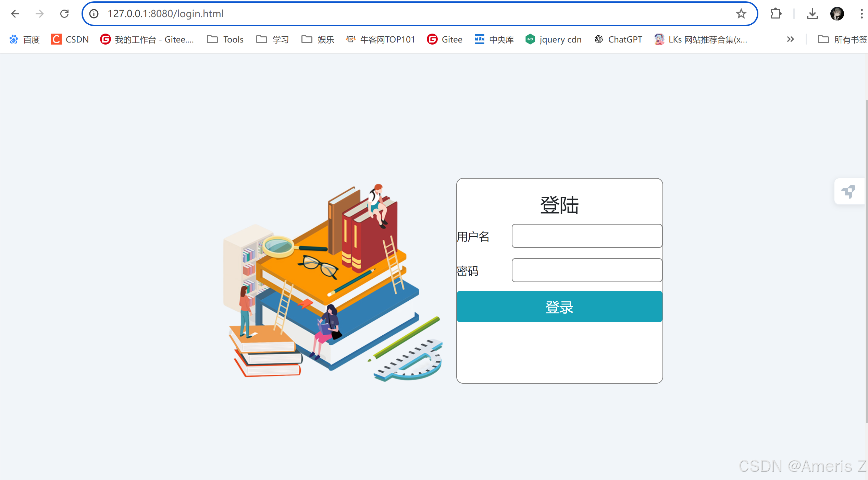The height and width of the screenshot is (480, 868).
Task: Open the 娱乐 bookmark folder
Action: click(x=318, y=39)
